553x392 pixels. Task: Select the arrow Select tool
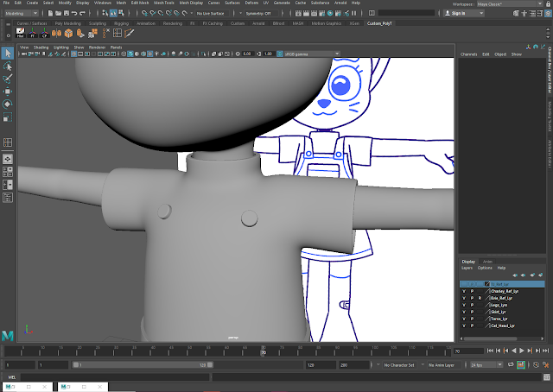click(8, 54)
